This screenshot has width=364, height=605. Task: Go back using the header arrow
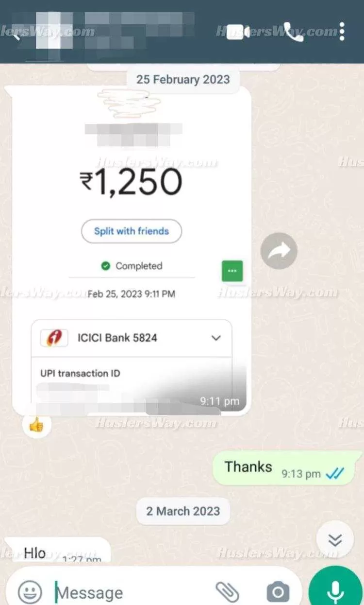17,35
